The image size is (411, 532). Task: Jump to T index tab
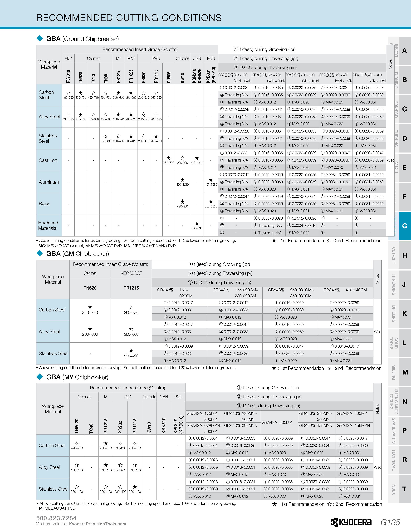[x=400, y=489]
